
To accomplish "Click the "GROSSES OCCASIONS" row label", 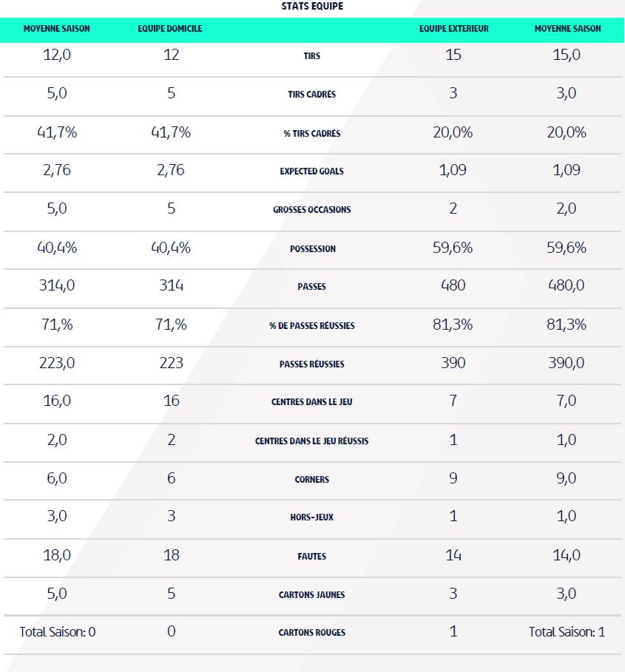I will (311, 210).
